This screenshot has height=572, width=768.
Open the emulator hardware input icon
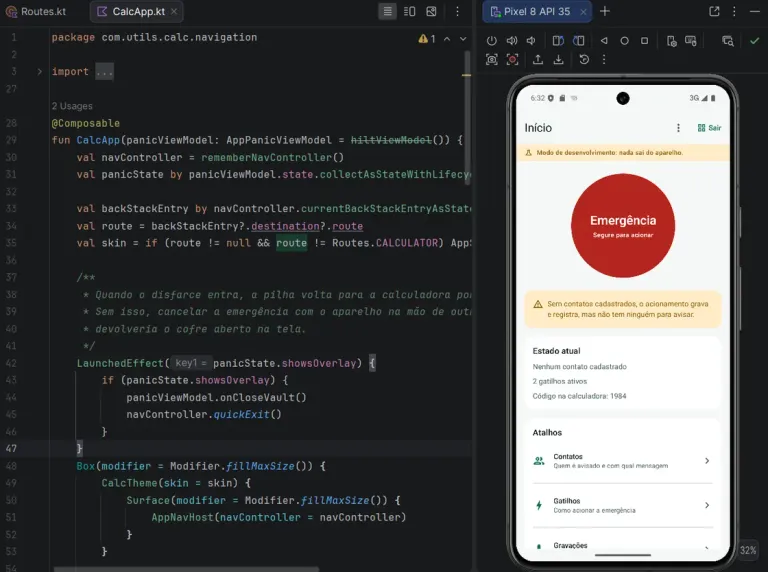pos(691,41)
